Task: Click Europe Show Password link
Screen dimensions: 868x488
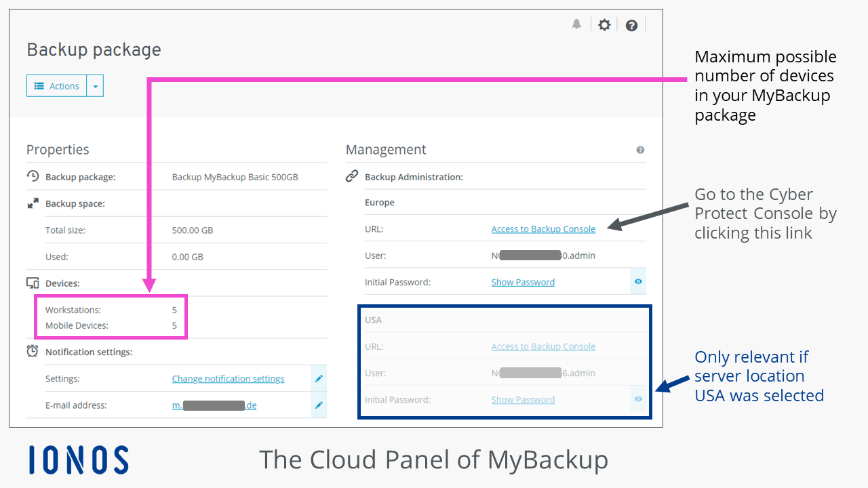Action: (x=523, y=282)
